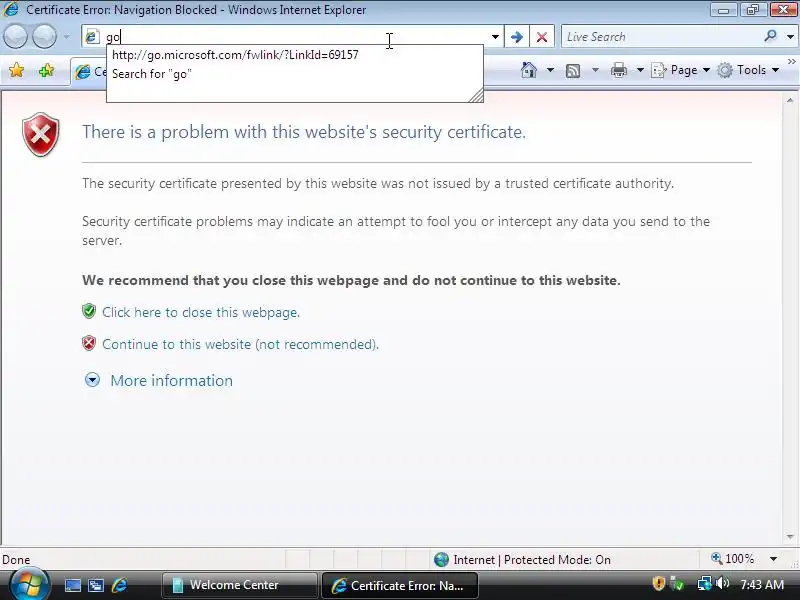Select the Certificate Error browser tab

click(88, 71)
